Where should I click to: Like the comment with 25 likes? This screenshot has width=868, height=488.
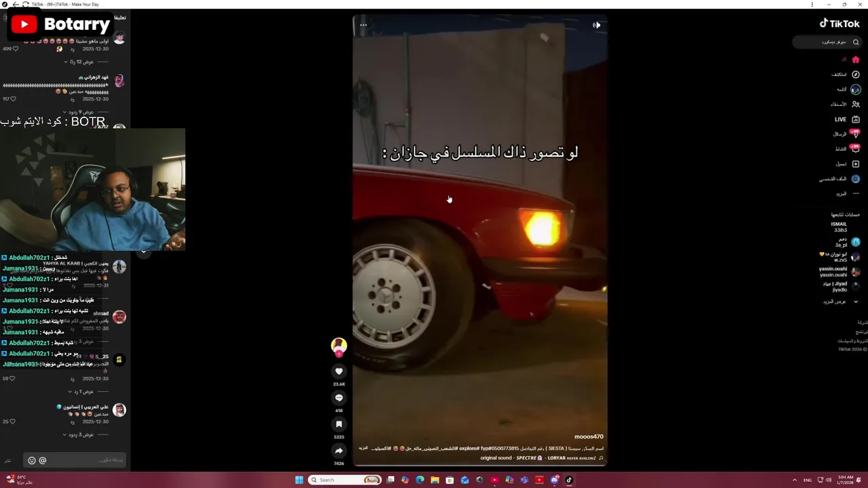[12, 422]
